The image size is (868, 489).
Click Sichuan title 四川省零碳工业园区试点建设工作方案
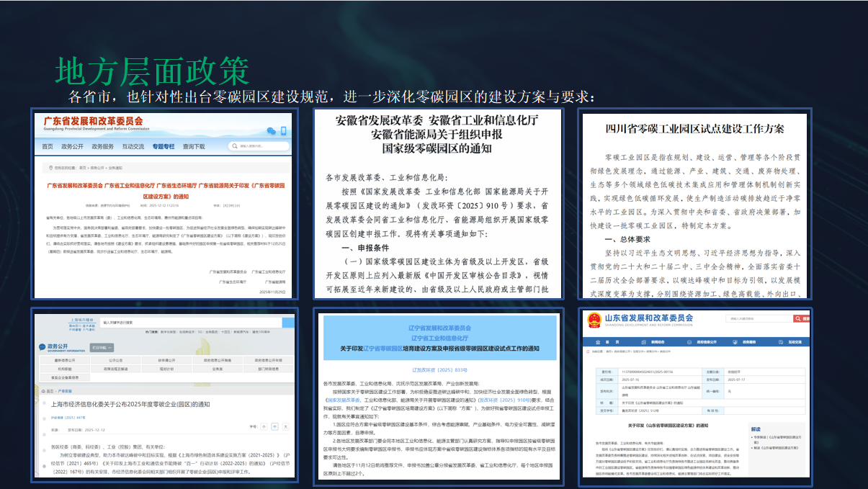695,128
